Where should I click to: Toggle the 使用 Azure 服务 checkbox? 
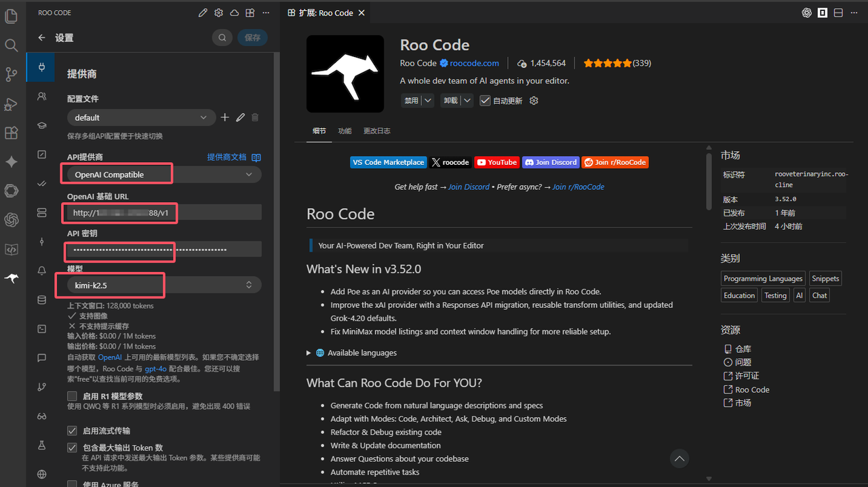point(72,484)
